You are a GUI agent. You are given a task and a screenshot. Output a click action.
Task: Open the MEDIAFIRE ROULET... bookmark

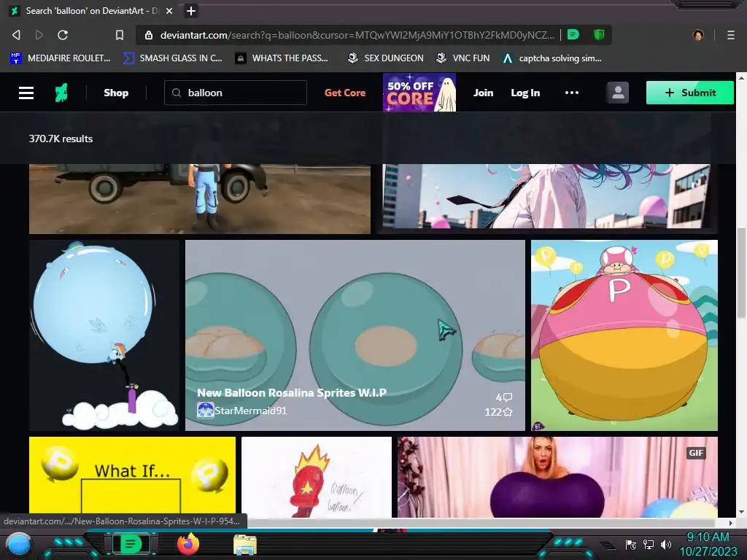pos(61,58)
